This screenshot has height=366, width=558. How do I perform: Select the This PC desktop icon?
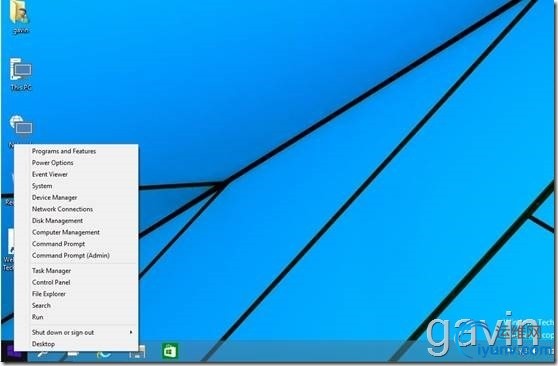21,74
